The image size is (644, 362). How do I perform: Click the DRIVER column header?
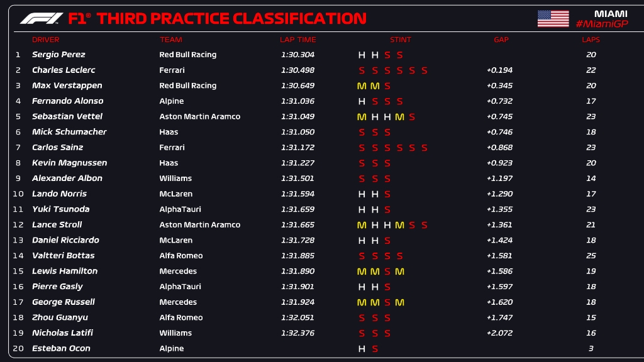pos(45,40)
